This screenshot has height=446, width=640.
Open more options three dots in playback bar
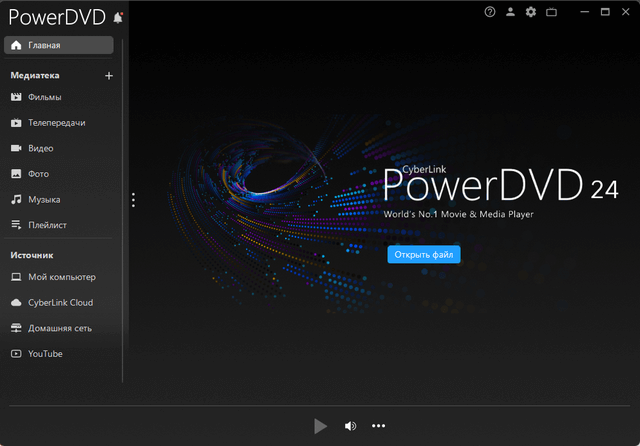coord(378,426)
